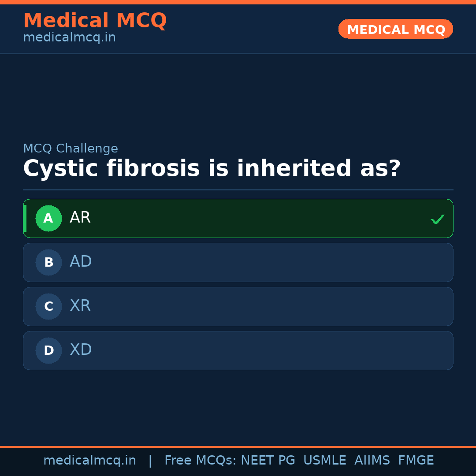
Task: Click the green checkmark on the correct answer
Action: tap(437, 218)
